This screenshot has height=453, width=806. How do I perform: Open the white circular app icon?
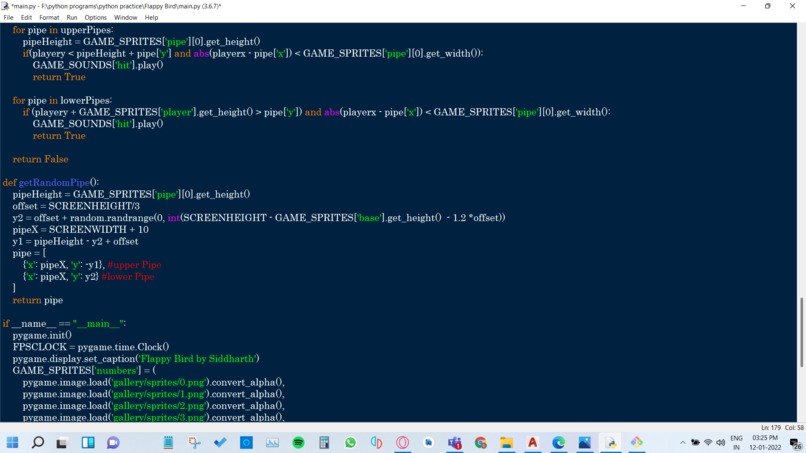(x=428, y=442)
